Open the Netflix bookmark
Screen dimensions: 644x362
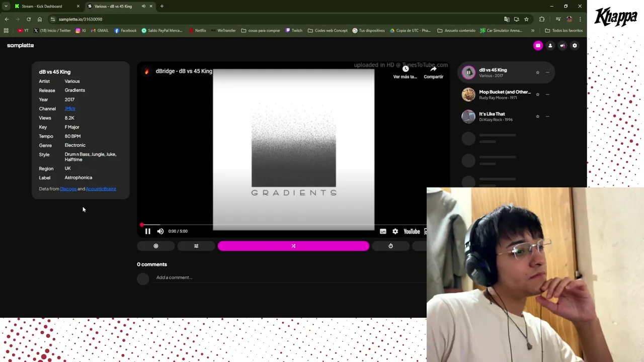coord(197,31)
